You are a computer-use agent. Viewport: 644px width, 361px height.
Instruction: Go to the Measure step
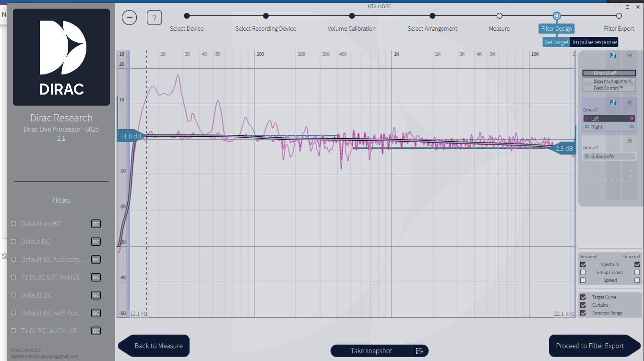(x=499, y=16)
